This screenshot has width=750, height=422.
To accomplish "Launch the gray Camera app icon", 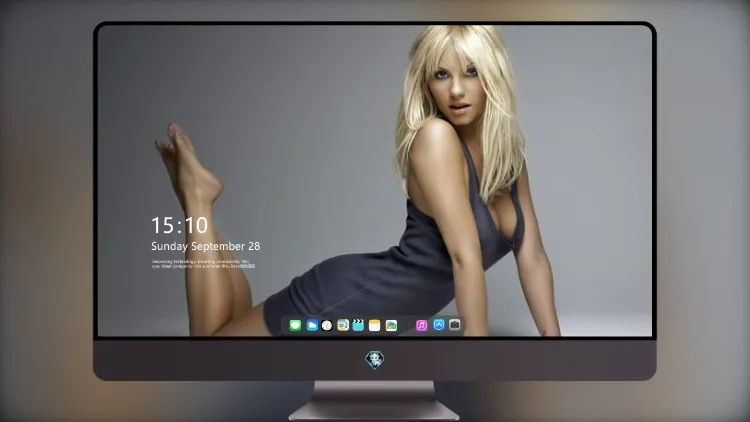I will click(455, 325).
